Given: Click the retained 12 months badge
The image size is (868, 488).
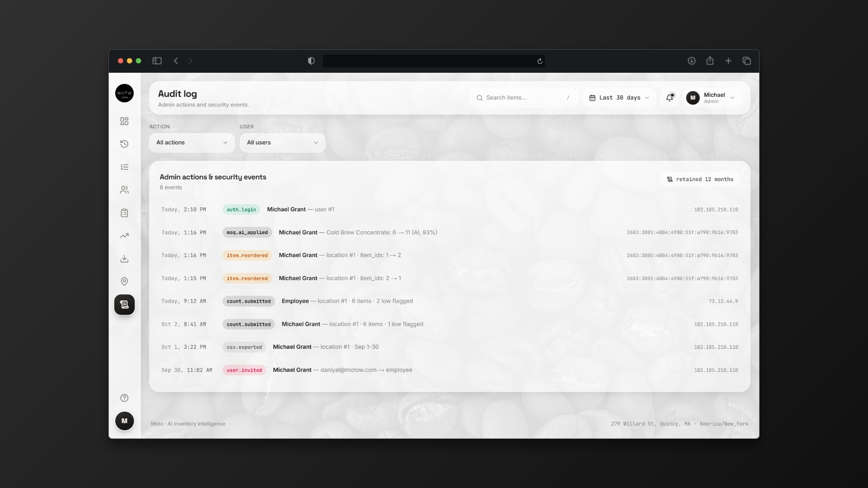Looking at the screenshot, I should [x=700, y=179].
